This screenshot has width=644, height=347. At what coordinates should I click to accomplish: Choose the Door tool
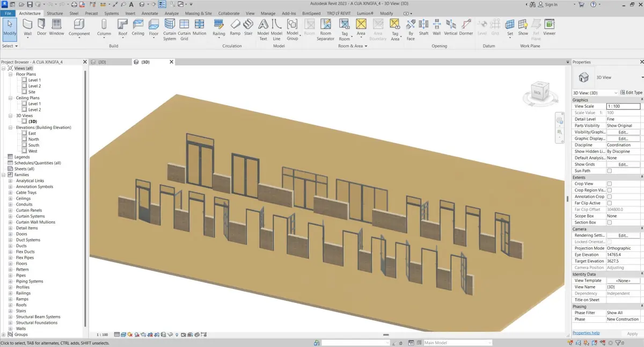point(42,27)
